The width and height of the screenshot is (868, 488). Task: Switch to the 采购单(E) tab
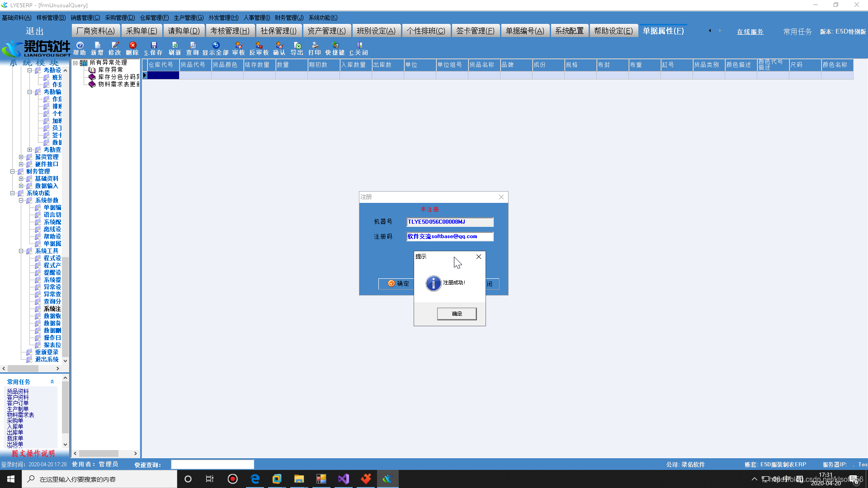coord(142,31)
